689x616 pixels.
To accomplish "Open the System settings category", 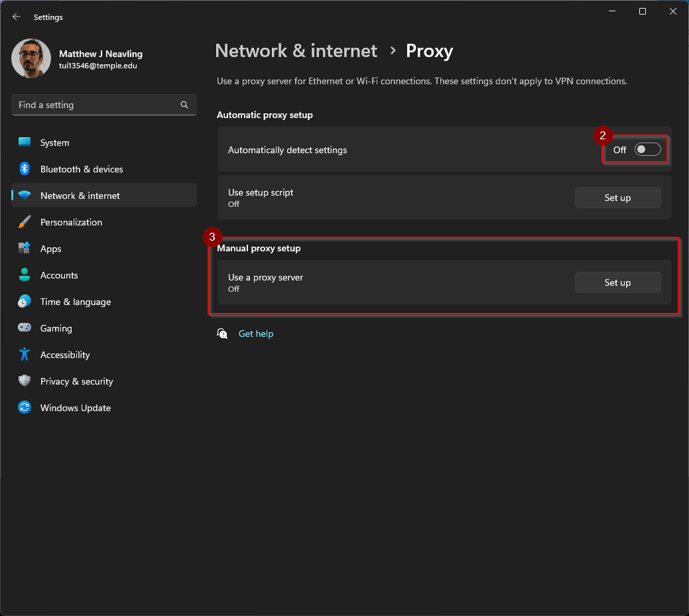I will pyautogui.click(x=103, y=143).
